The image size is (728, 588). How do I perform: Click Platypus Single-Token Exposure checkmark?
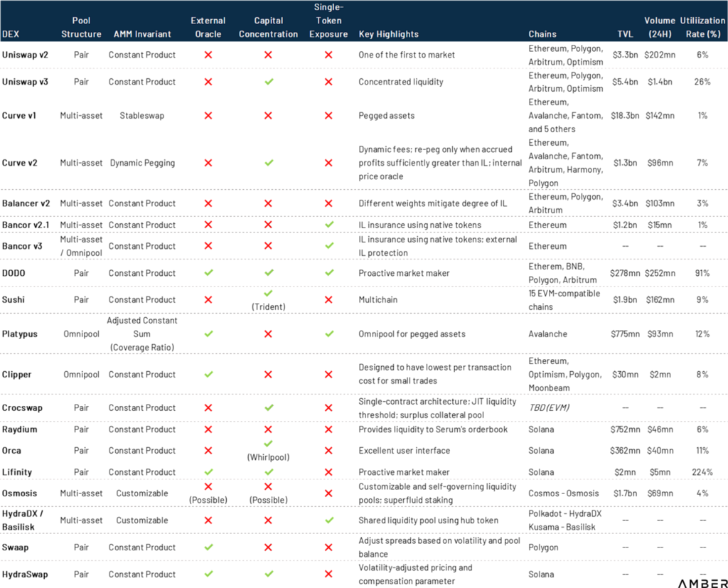pos(329,333)
